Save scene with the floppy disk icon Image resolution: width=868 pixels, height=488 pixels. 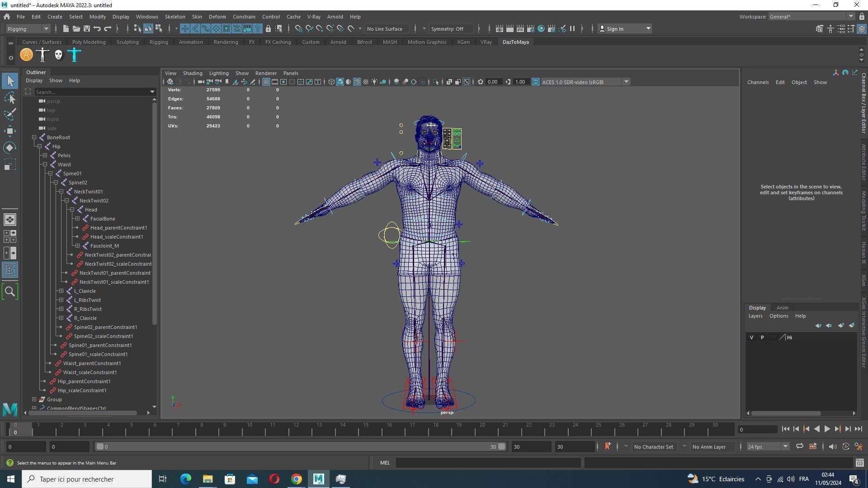(x=87, y=29)
